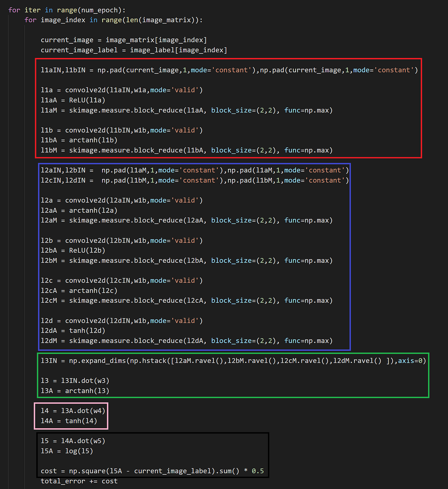This screenshot has height=489, width=448.
Task: Select the ReLU function call for l1aA
Action: tap(87, 100)
